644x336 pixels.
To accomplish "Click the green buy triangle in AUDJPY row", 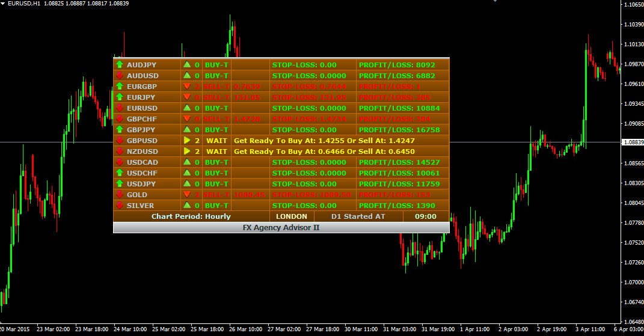I will pyautogui.click(x=187, y=64).
